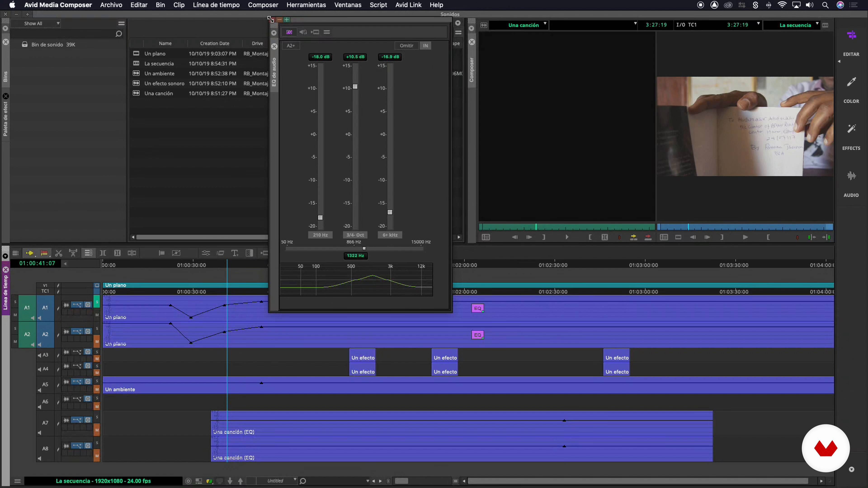The image size is (868, 488).
Task: Toggle Mute on track A5
Action: click(97, 389)
